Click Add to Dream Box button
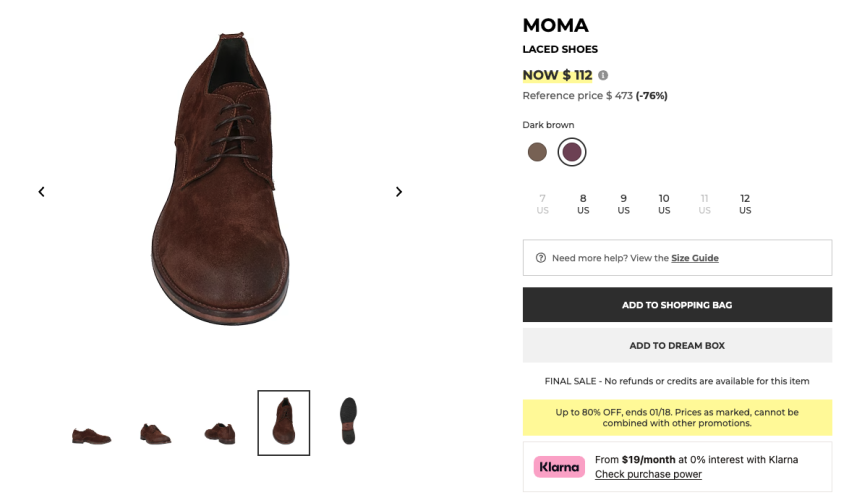 (677, 346)
